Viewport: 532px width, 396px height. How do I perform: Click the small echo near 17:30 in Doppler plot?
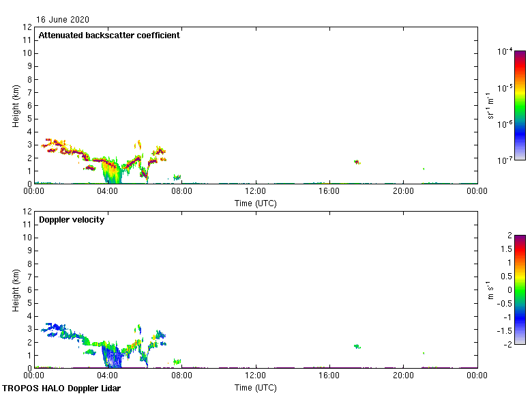click(x=356, y=346)
